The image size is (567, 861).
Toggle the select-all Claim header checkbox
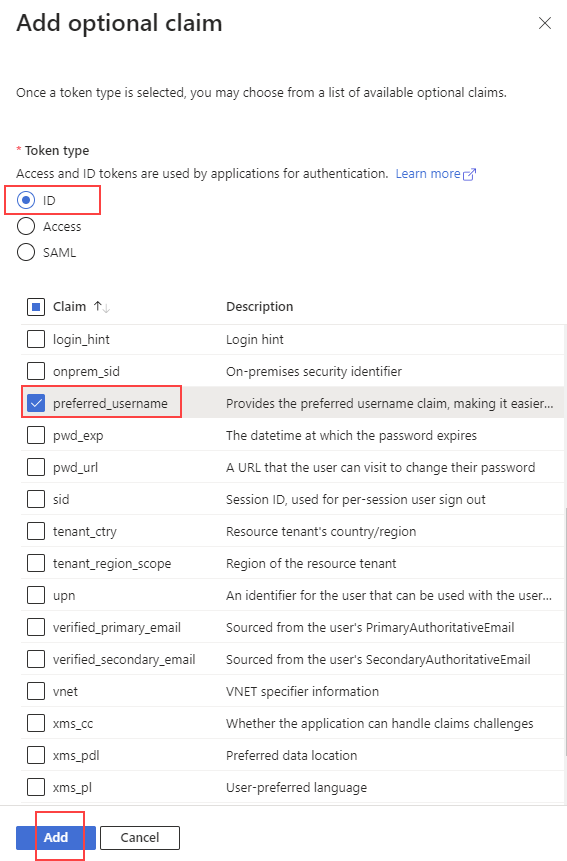[36, 307]
